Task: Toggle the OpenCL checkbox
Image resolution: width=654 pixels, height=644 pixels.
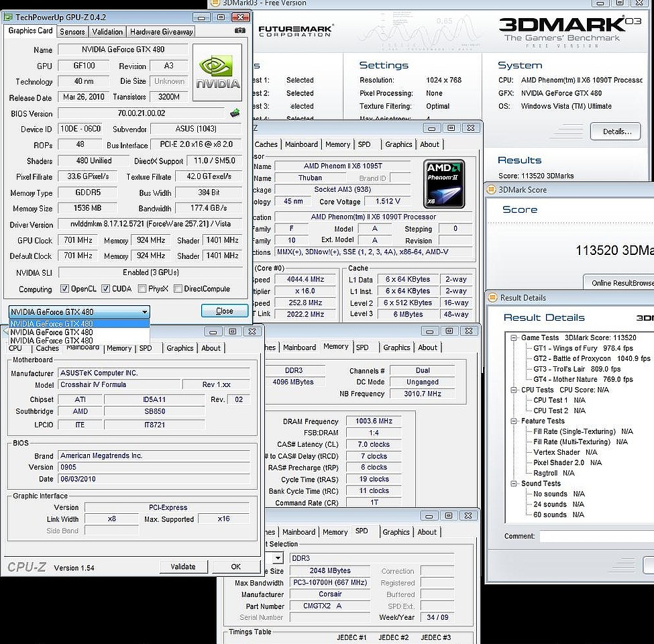Action: point(64,288)
